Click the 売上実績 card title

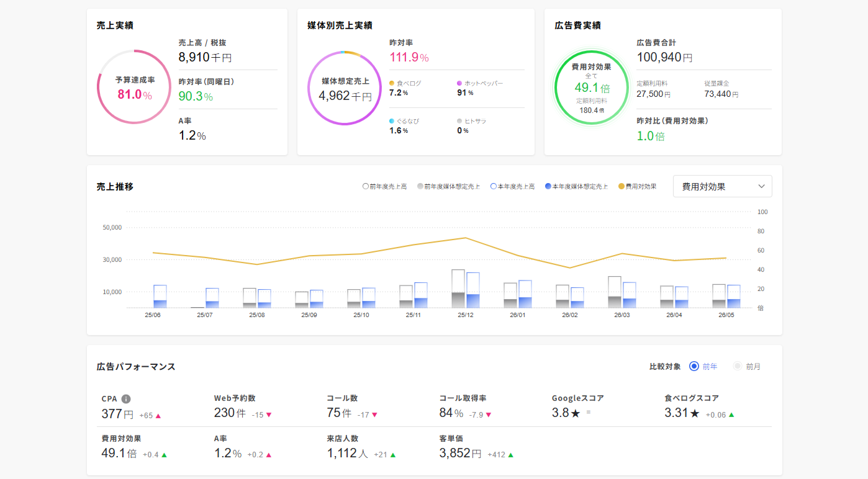pyautogui.click(x=115, y=25)
